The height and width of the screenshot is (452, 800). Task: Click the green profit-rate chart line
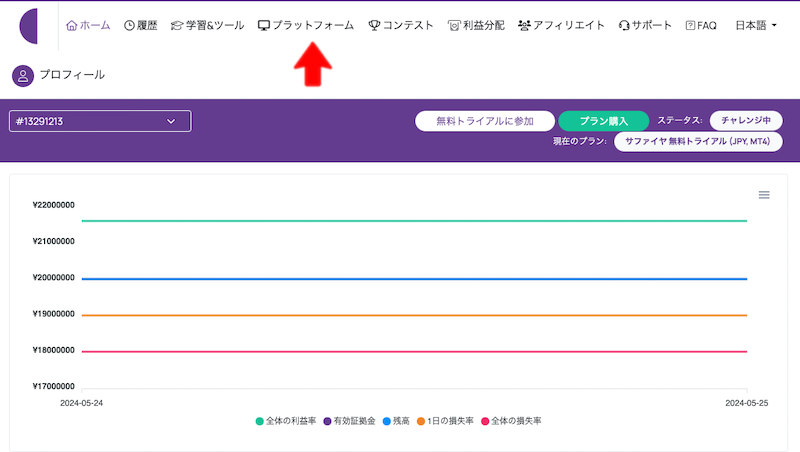(x=414, y=221)
